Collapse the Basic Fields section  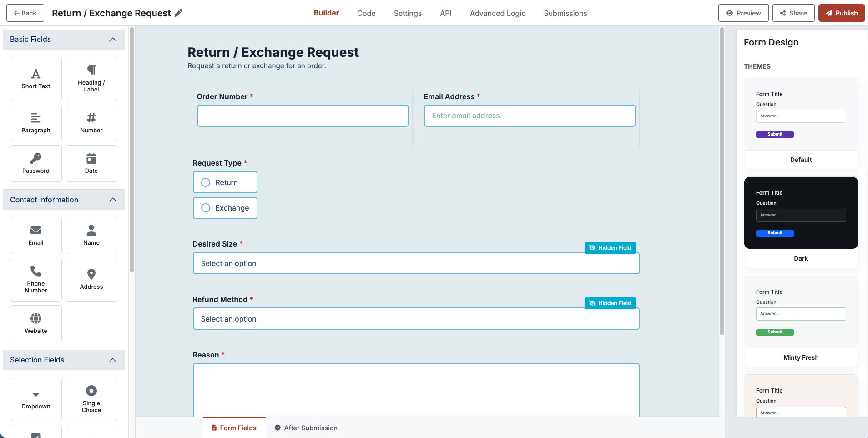coord(112,40)
